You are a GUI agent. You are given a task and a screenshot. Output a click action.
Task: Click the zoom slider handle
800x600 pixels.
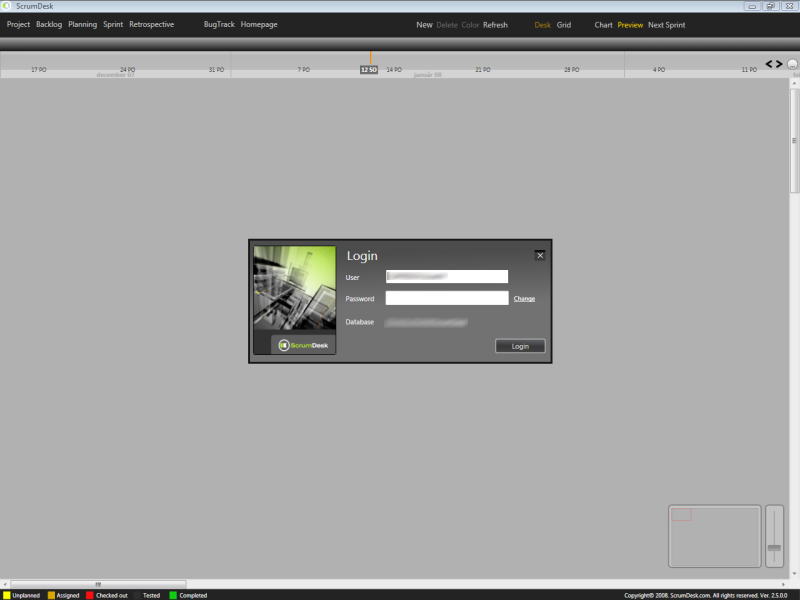tap(774, 547)
